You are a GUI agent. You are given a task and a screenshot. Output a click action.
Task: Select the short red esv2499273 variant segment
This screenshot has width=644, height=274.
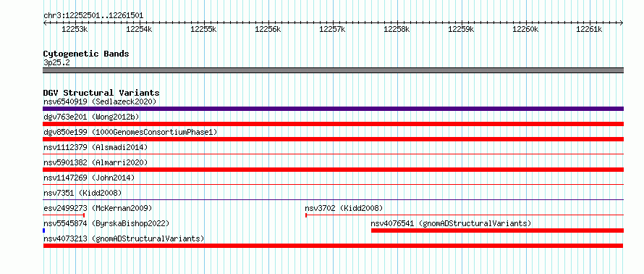tap(64, 215)
